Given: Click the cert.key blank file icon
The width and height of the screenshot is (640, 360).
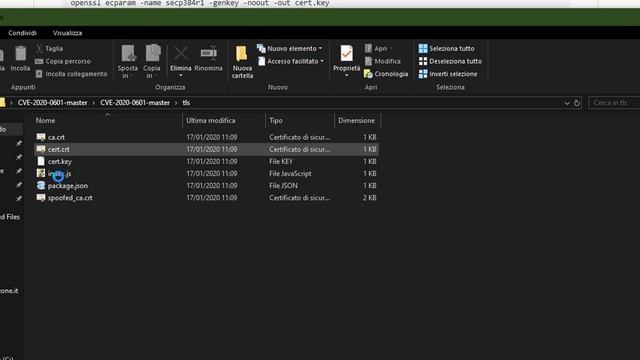Looking at the screenshot, I should [41, 162].
